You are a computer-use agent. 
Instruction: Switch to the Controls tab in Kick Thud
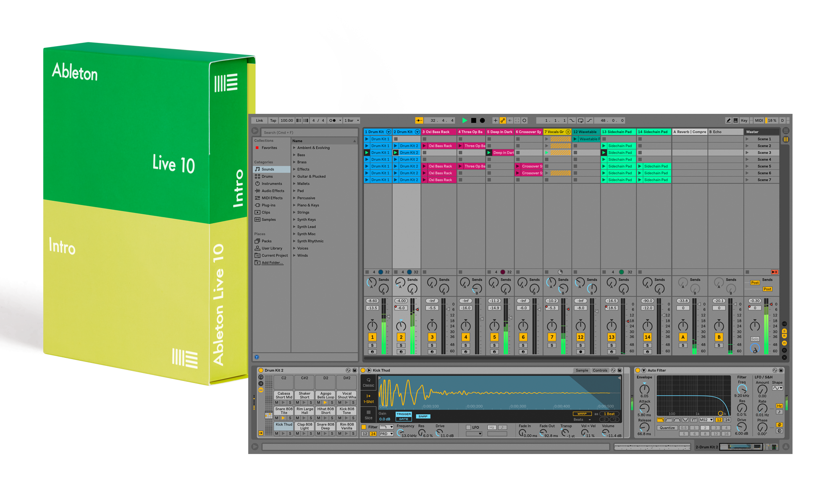[600, 370]
